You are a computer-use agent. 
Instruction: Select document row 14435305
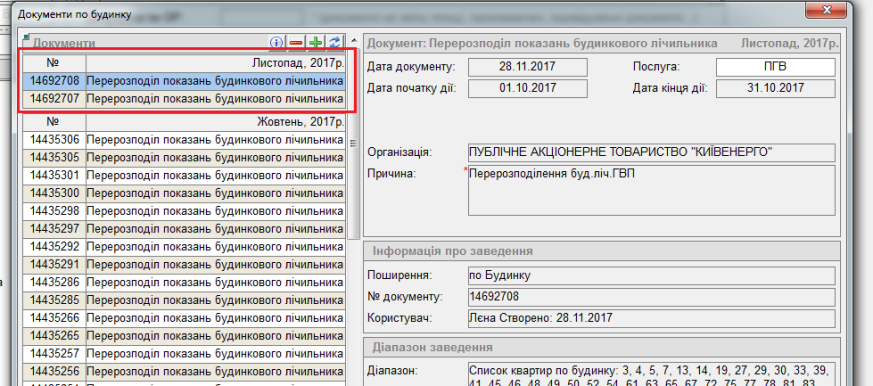tap(183, 157)
